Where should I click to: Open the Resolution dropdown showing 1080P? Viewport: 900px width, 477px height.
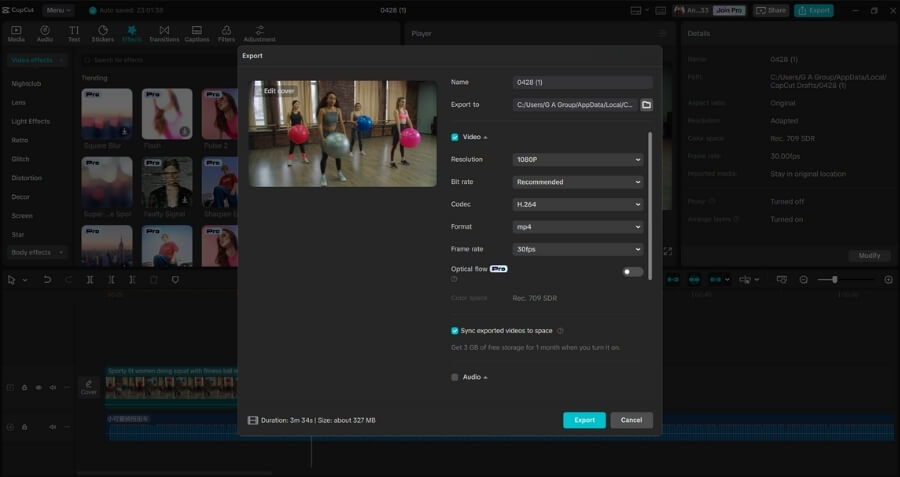(x=578, y=160)
